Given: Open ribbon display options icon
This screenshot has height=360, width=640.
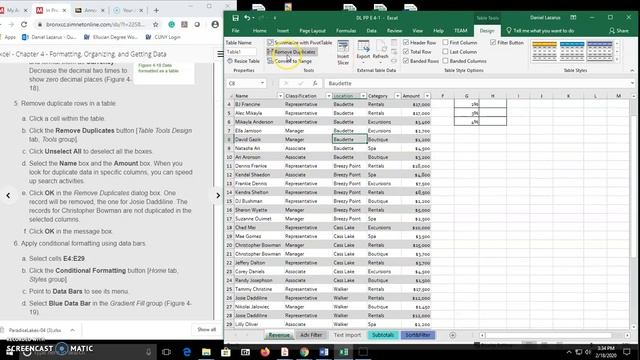Looking at the screenshot, I should coord(573,18).
